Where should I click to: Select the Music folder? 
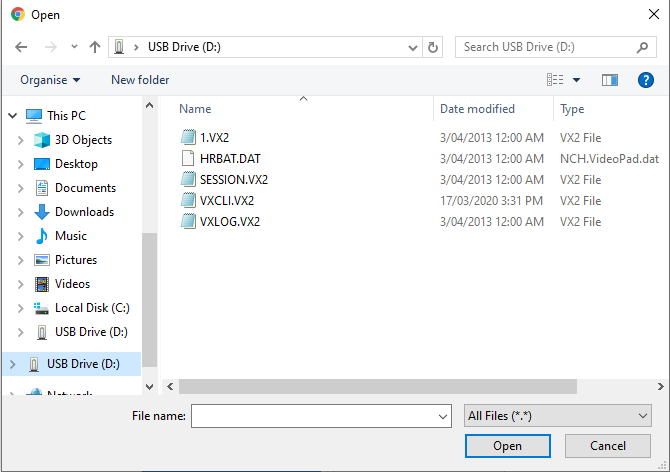(71, 235)
